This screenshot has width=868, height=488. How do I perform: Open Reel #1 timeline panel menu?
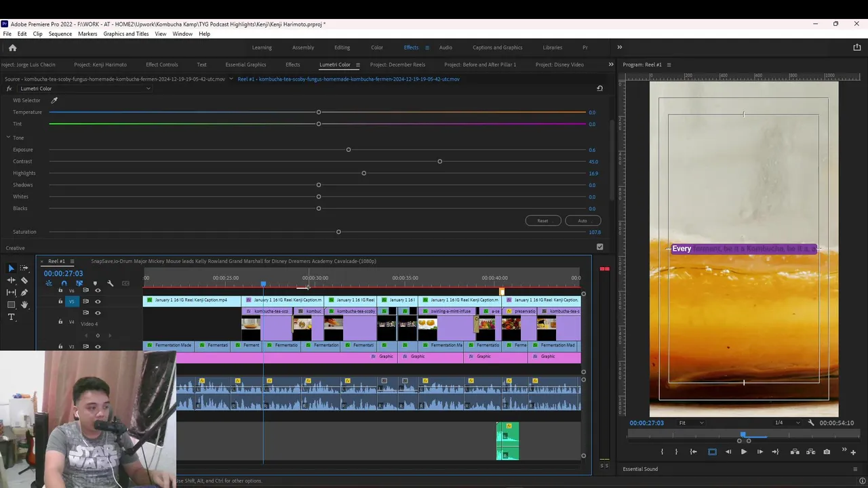[x=72, y=261]
